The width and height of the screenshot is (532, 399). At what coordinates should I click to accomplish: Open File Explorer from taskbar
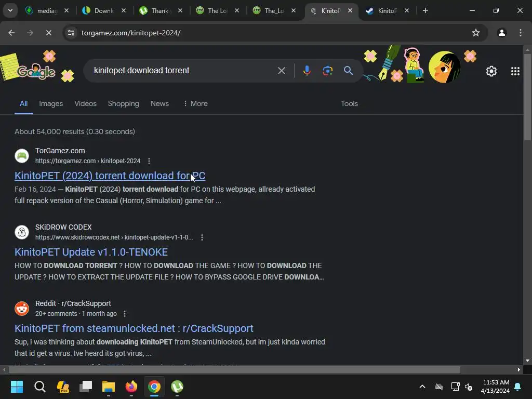point(108,387)
